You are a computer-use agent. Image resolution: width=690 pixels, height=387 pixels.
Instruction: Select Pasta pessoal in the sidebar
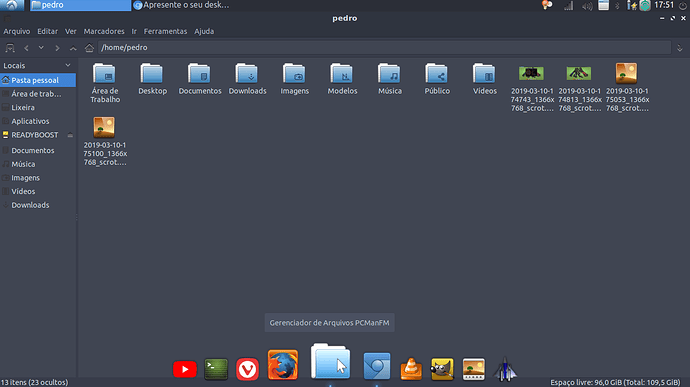(x=38, y=80)
